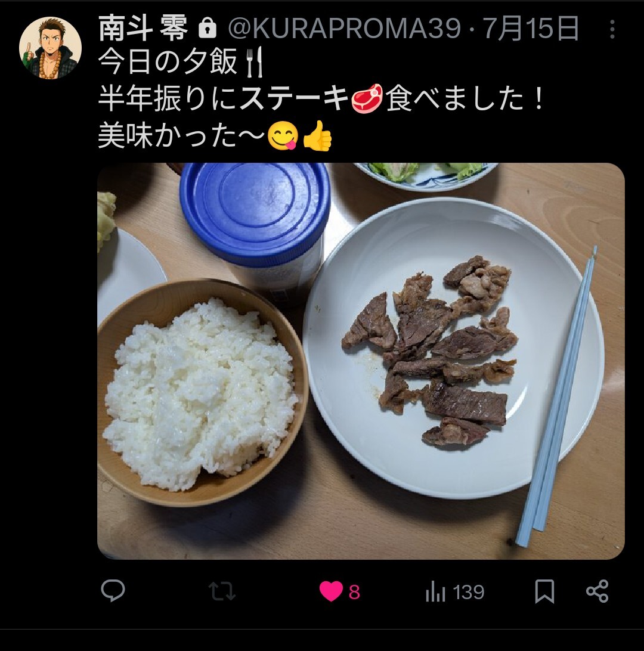The height and width of the screenshot is (651, 644).
Task: Bookmark this tweet
Action: [544, 591]
